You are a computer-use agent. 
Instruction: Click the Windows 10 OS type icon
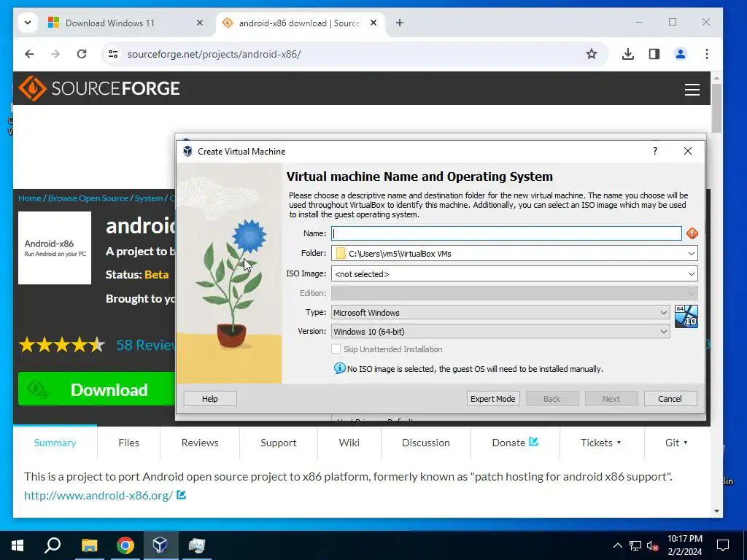(x=686, y=316)
